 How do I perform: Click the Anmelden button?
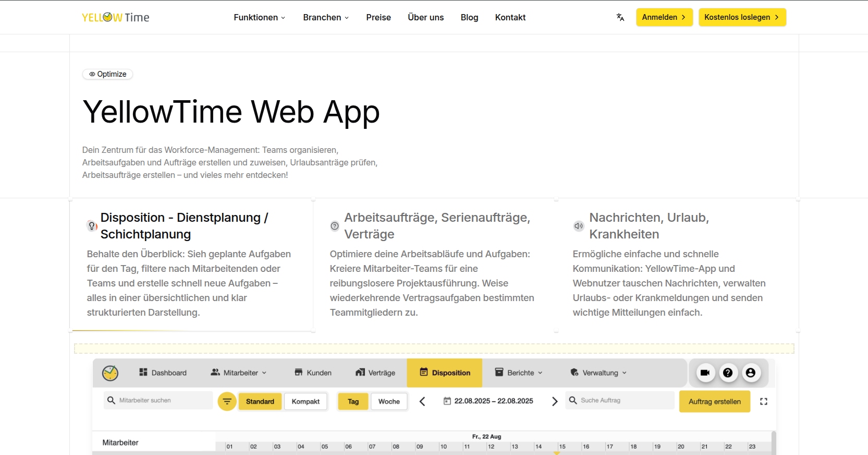(x=664, y=17)
